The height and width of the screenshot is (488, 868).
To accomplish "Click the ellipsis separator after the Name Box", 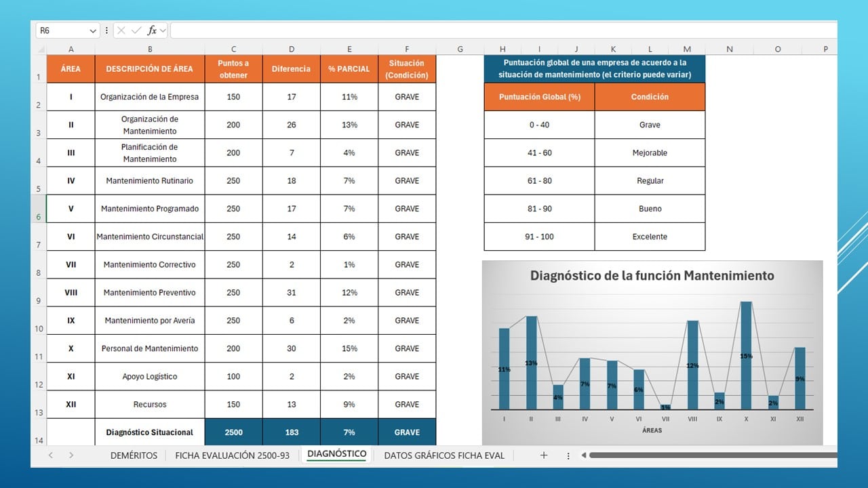I will click(x=107, y=30).
